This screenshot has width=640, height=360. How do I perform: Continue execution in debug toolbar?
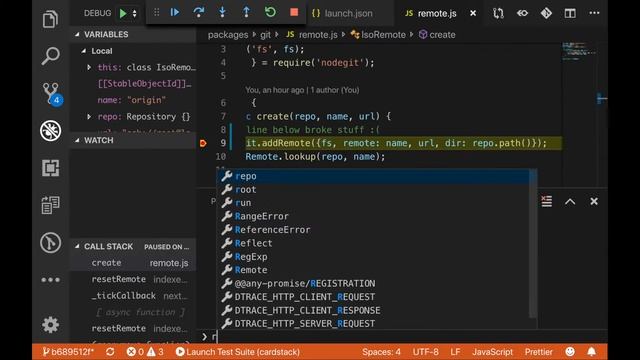[175, 13]
